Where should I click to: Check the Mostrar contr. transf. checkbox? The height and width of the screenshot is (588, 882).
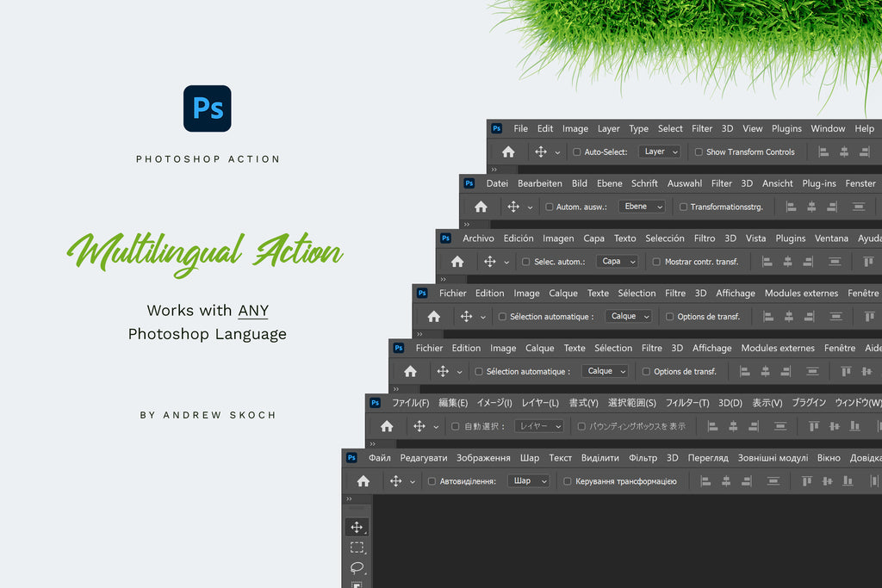pyautogui.click(x=656, y=262)
